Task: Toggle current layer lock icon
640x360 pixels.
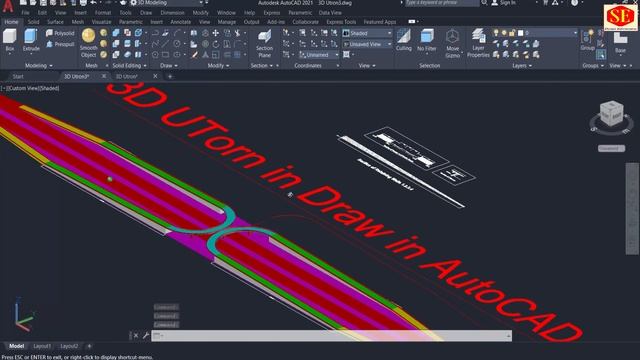Action: coord(511,33)
